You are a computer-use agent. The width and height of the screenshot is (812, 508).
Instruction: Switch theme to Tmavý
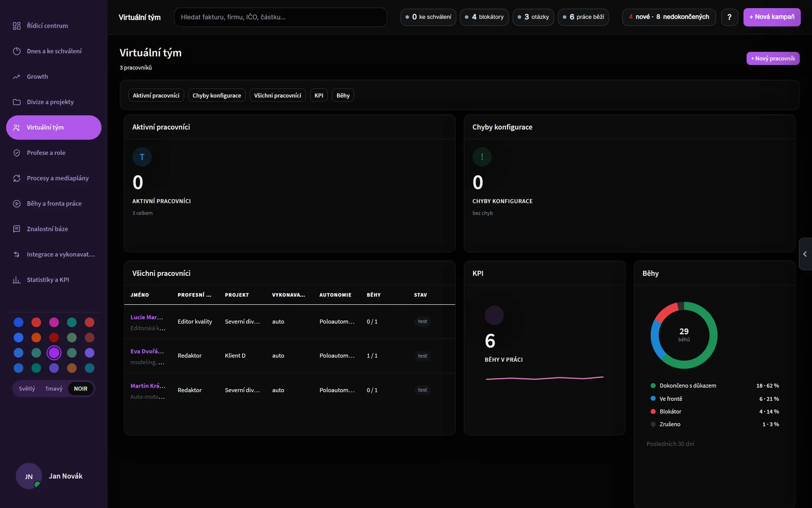(x=54, y=389)
